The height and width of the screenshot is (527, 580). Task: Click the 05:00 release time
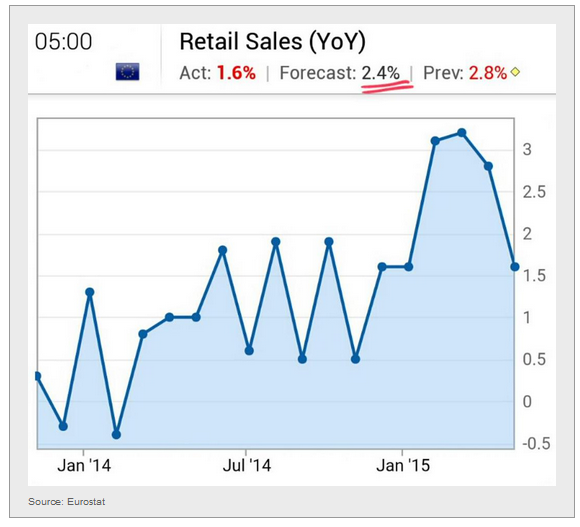63,41
